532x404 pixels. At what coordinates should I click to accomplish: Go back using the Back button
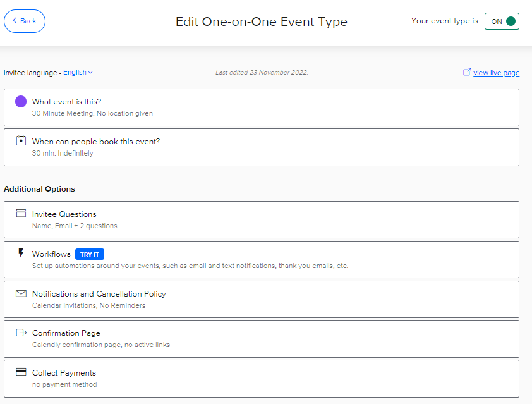[x=25, y=21]
